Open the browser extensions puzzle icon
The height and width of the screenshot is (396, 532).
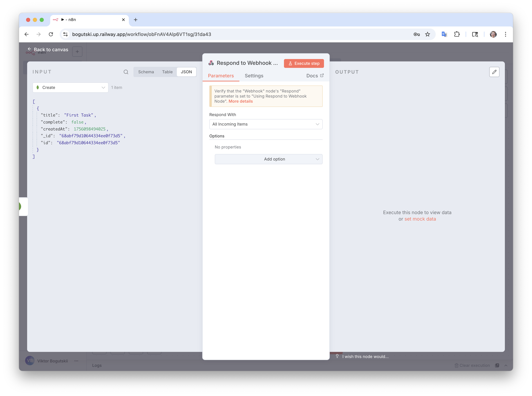[457, 34]
